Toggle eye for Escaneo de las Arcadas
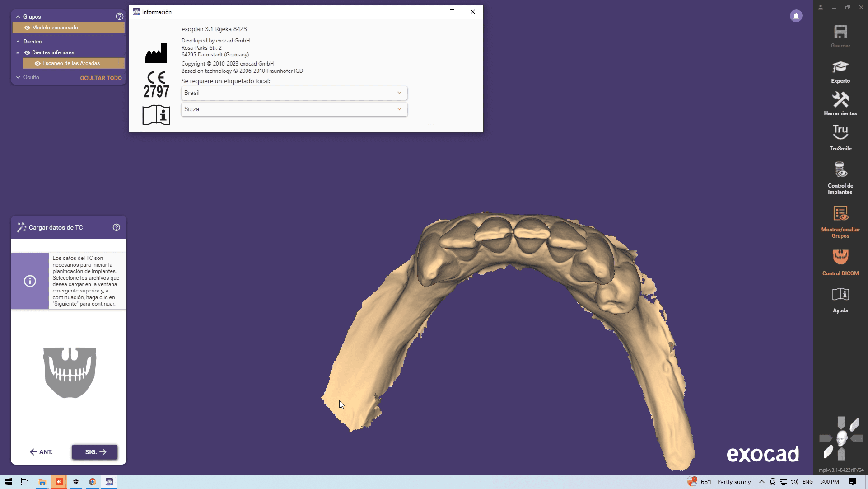Viewport: 868px width, 489px height. pyautogui.click(x=37, y=64)
